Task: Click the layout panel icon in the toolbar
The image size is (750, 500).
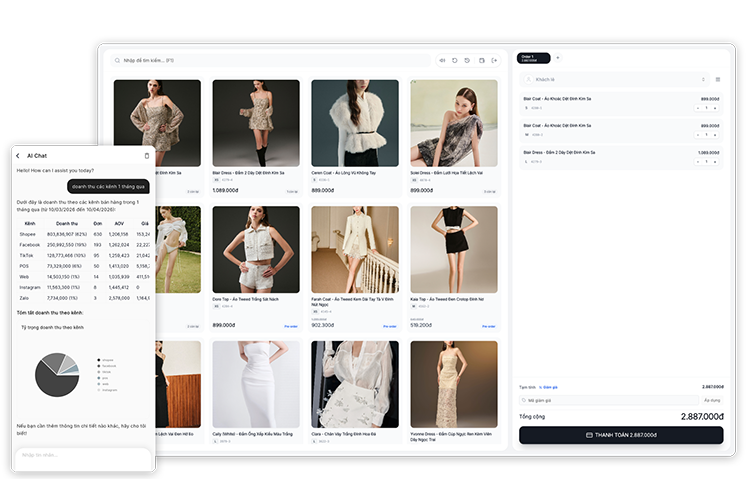Action: click(x=481, y=61)
